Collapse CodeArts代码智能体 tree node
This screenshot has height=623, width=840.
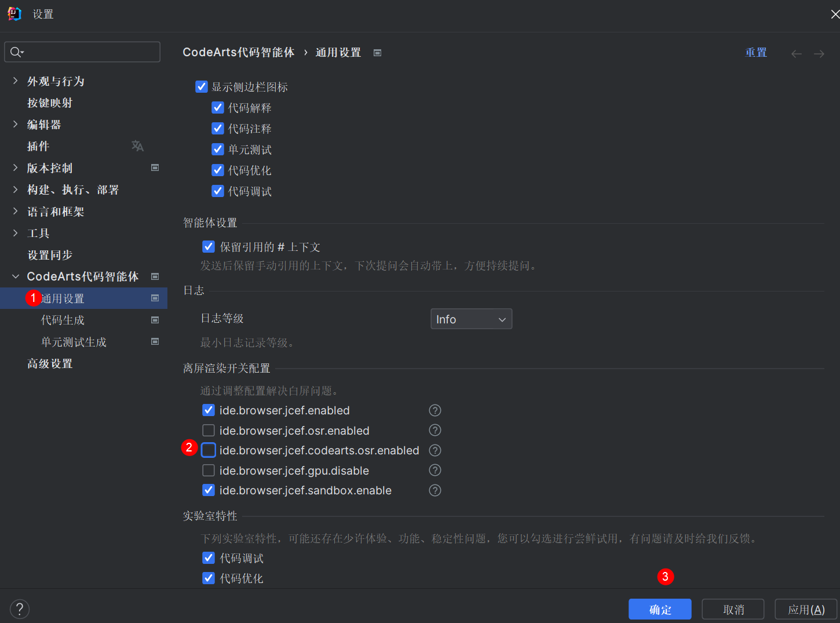pyautogui.click(x=16, y=276)
